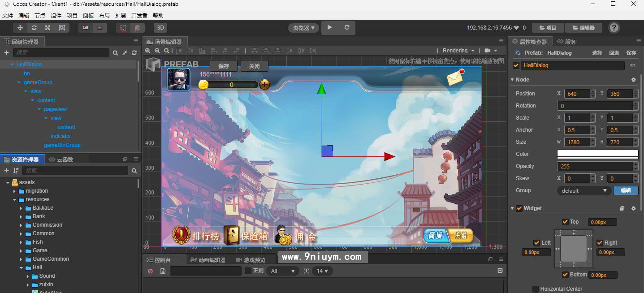Click the play preview button
The width and height of the screenshot is (644, 293).
click(x=330, y=28)
